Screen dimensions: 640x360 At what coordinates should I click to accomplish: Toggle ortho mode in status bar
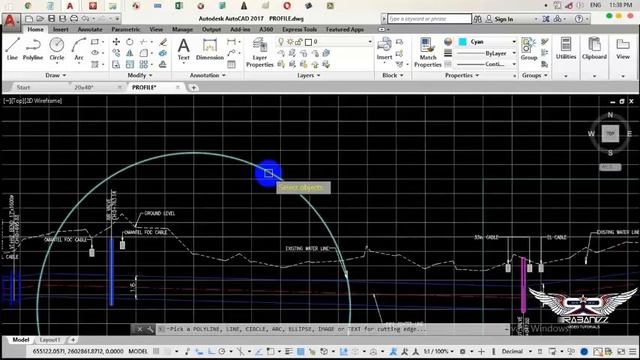pos(211,351)
